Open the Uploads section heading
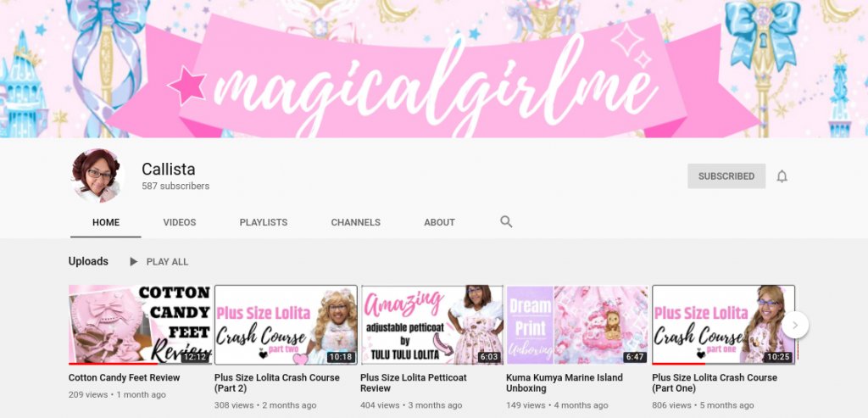 pyautogui.click(x=88, y=261)
